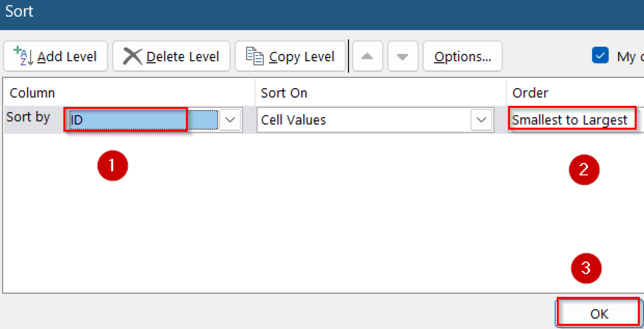Select the highlighted ID field
The width and height of the screenshot is (644, 329).
point(126,120)
